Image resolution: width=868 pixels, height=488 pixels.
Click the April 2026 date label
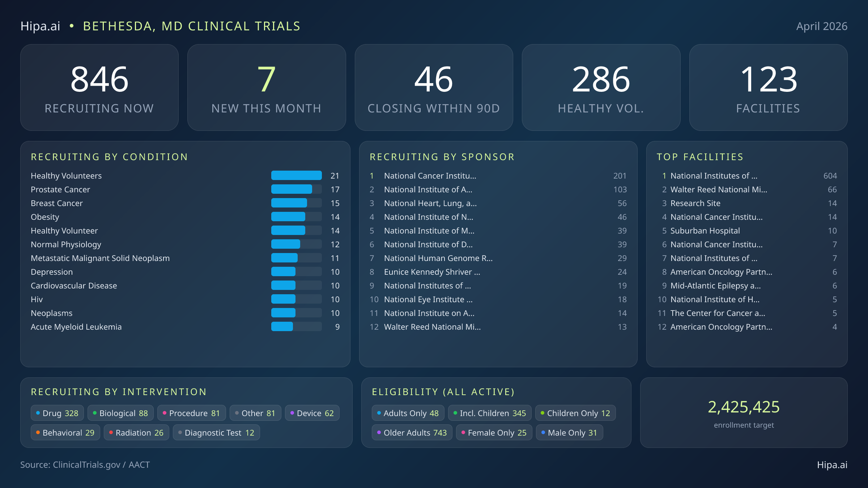click(x=822, y=26)
